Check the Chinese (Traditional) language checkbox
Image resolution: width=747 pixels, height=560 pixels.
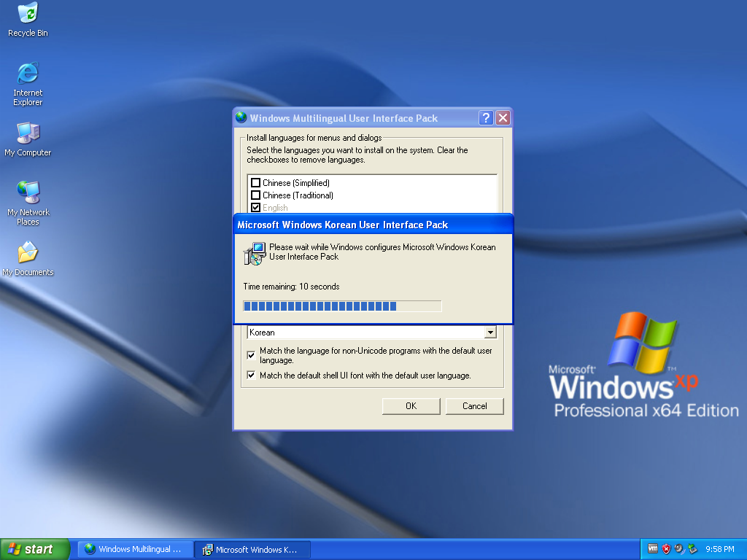(x=256, y=195)
